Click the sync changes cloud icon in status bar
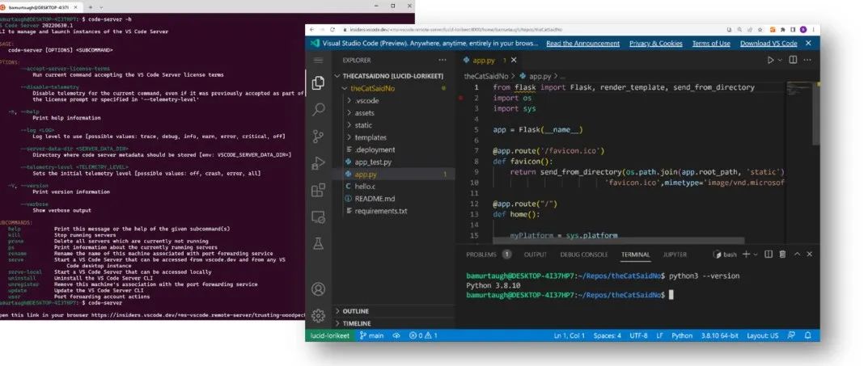This screenshot has width=868, height=366. point(396,335)
